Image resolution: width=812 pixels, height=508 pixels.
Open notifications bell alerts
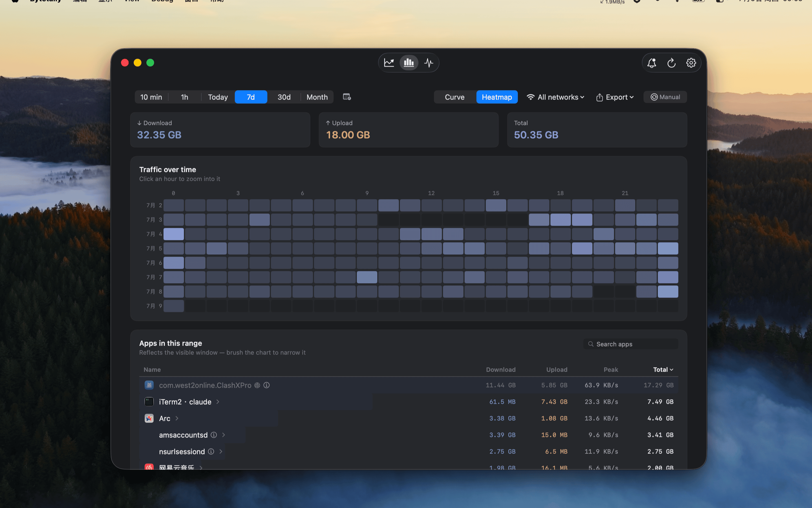pos(652,63)
